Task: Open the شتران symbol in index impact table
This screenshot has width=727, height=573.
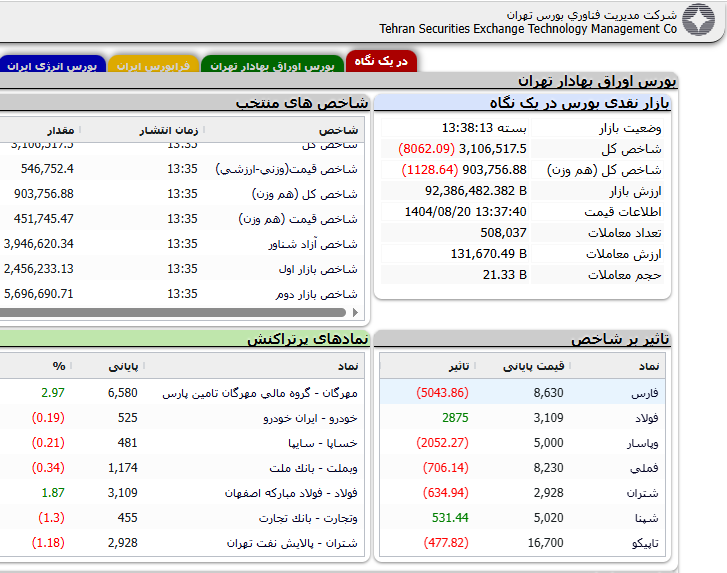Action: click(x=643, y=493)
